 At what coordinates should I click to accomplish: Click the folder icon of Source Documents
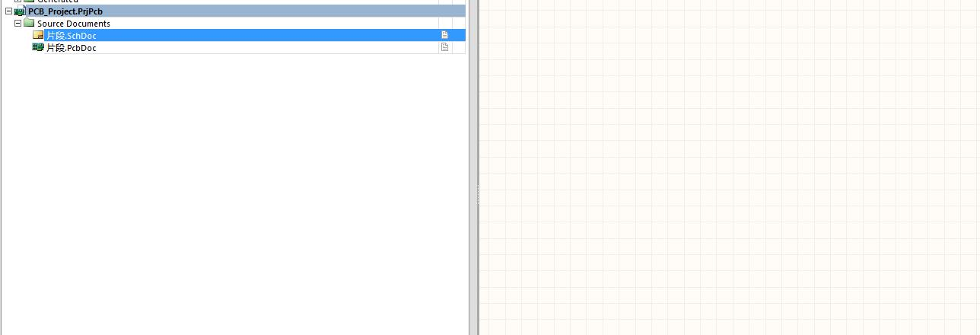pos(29,23)
